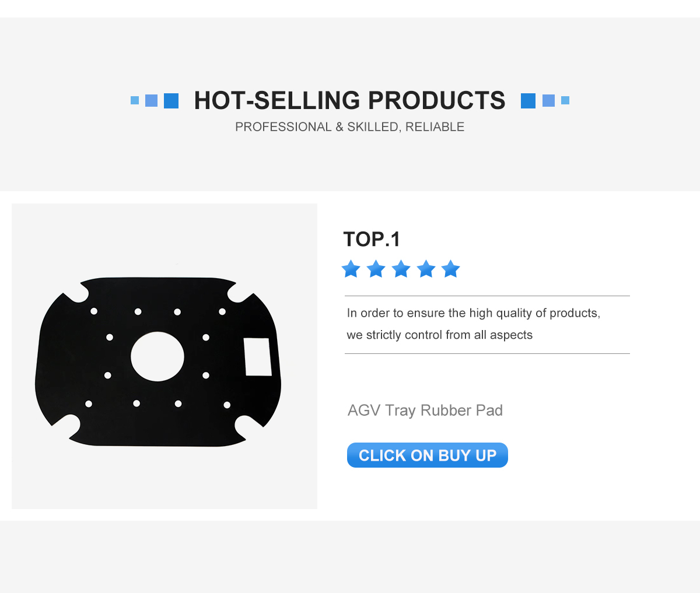Viewport: 700px width, 593px height.
Task: Select the first blue rating star
Action: (x=351, y=269)
